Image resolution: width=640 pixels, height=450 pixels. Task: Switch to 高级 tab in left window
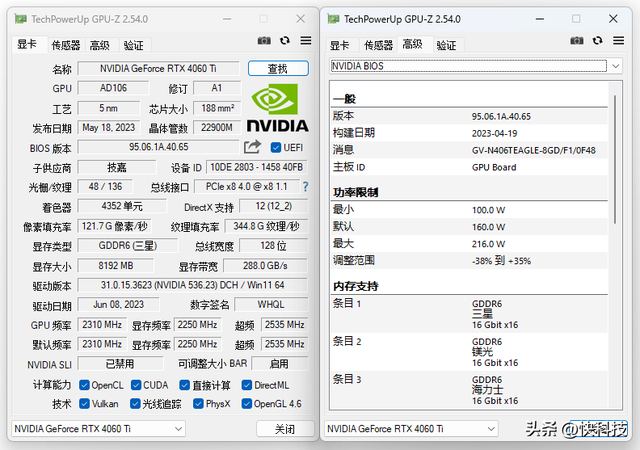click(100, 45)
